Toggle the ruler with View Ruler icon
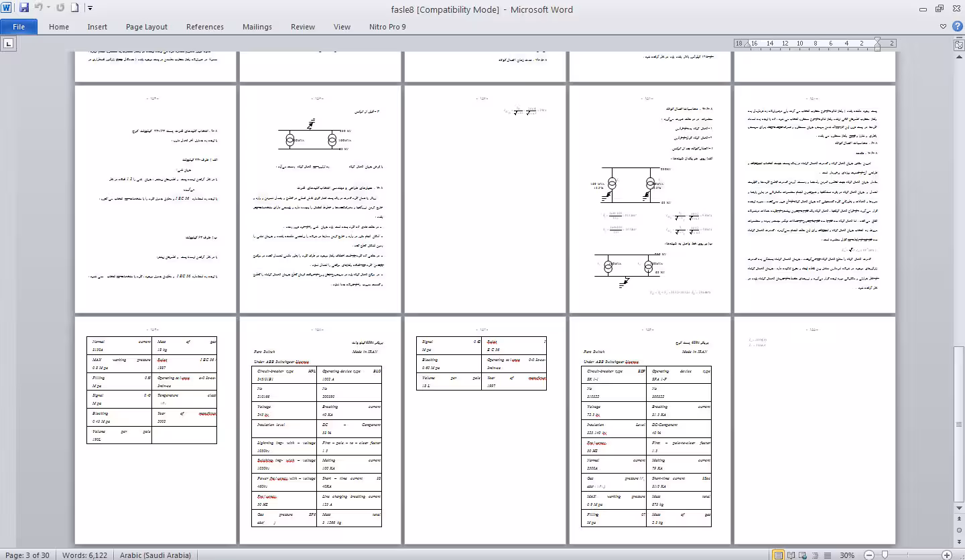Viewport: 965px width, 560px height. click(959, 44)
